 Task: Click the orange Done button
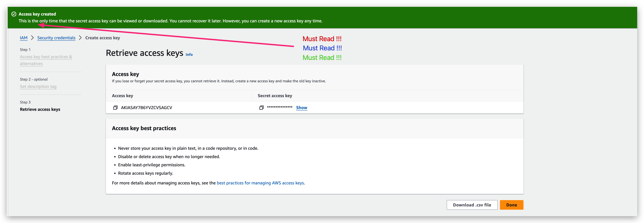(512, 205)
